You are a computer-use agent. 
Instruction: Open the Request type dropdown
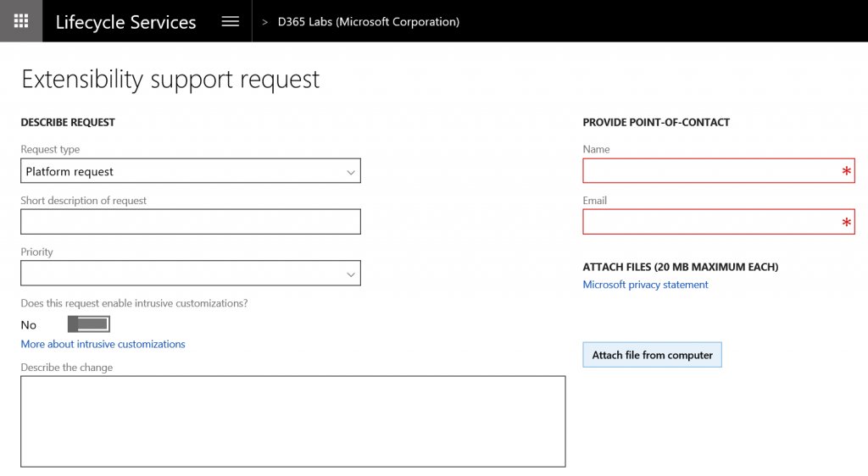(x=191, y=171)
